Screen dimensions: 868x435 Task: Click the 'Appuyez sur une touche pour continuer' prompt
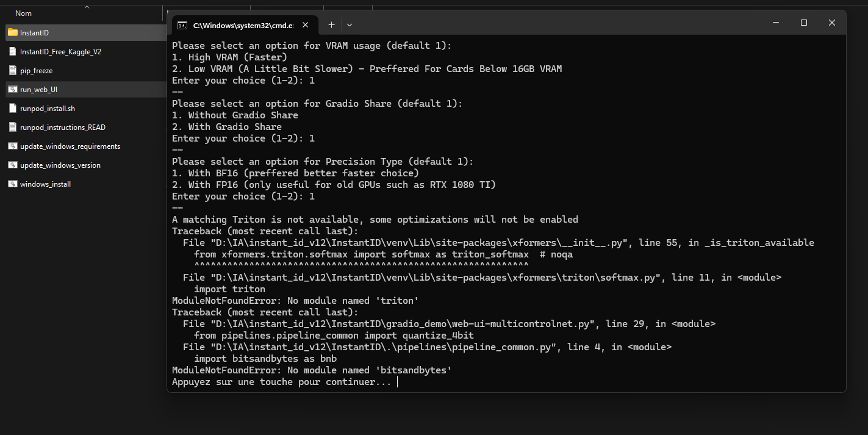click(282, 381)
